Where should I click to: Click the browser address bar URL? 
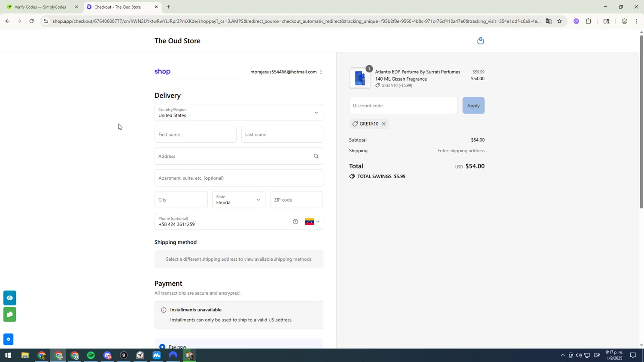point(296,21)
